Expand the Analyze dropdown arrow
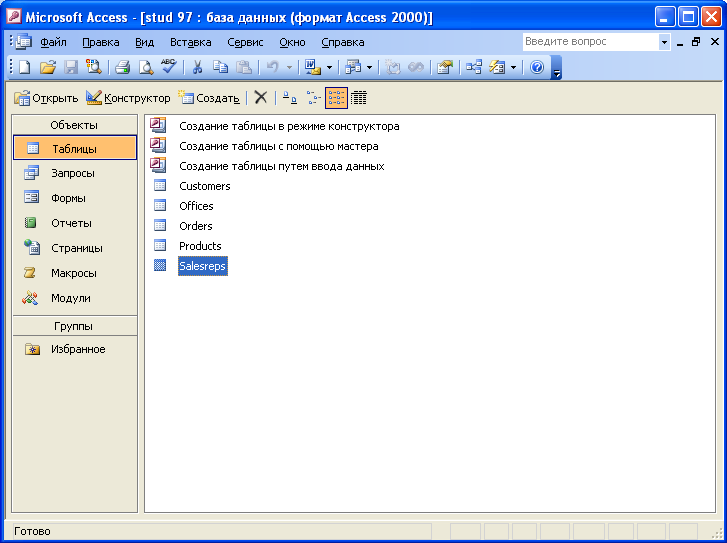Image resolution: width=727 pixels, height=543 pixels. (x=370, y=68)
